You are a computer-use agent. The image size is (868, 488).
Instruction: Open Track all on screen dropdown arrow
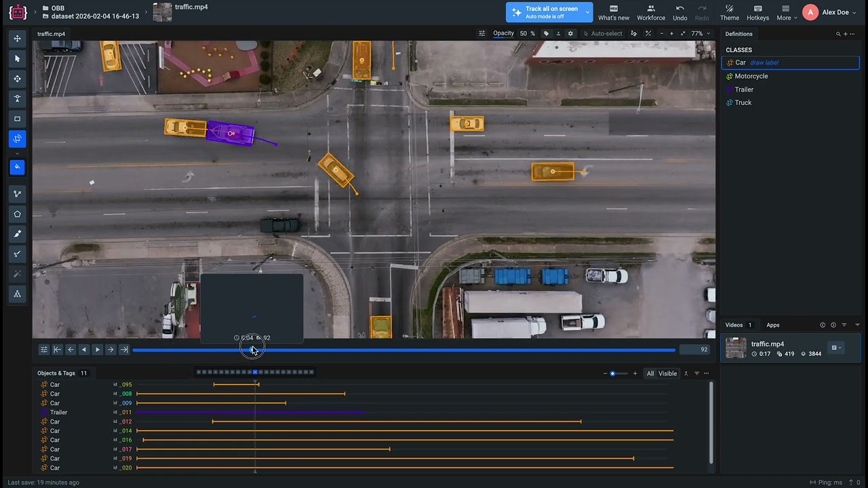tap(587, 12)
